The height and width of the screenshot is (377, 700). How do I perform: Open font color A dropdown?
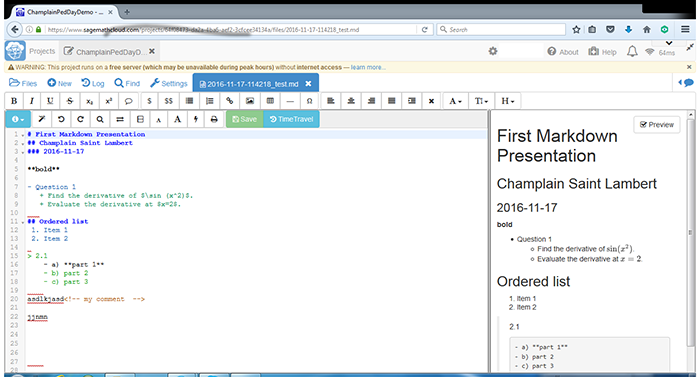pos(455,101)
